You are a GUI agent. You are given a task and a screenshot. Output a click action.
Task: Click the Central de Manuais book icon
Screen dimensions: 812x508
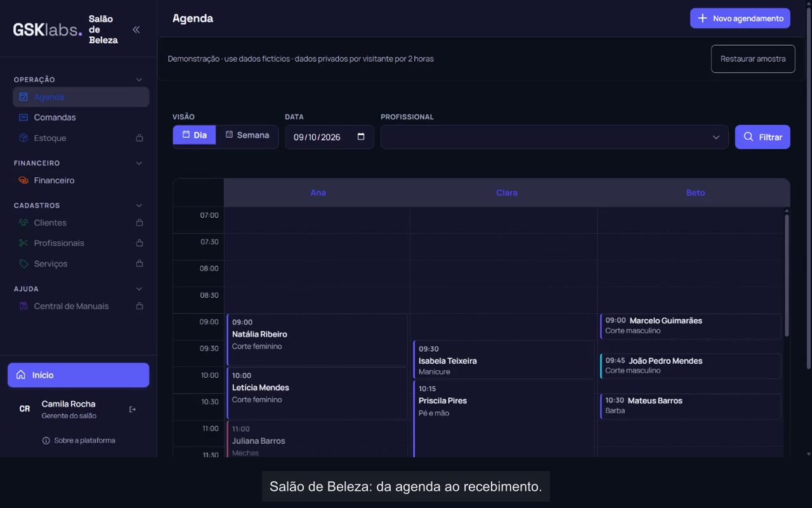tap(23, 306)
